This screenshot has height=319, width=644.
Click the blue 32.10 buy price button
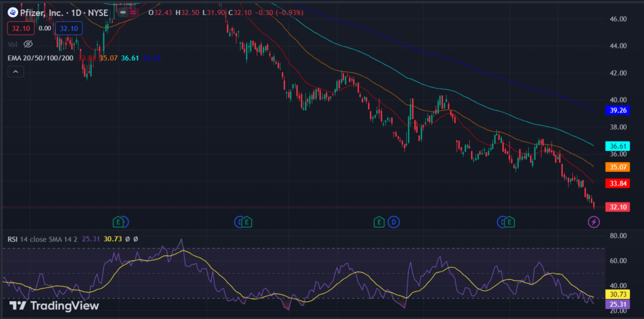69,28
